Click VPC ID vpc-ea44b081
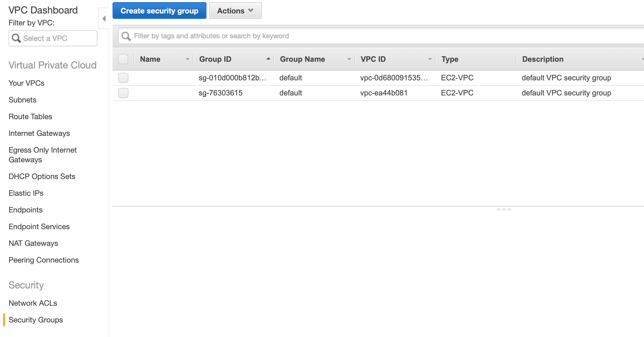Image resolution: width=644 pixels, height=337 pixels. coord(384,93)
